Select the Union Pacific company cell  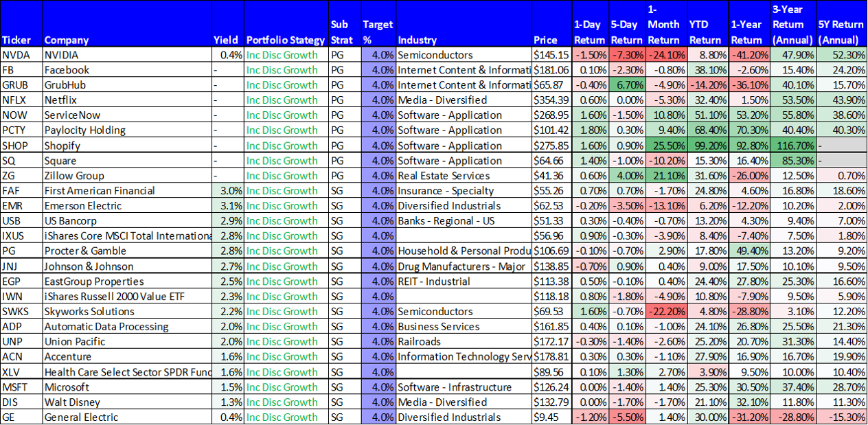coord(127,342)
